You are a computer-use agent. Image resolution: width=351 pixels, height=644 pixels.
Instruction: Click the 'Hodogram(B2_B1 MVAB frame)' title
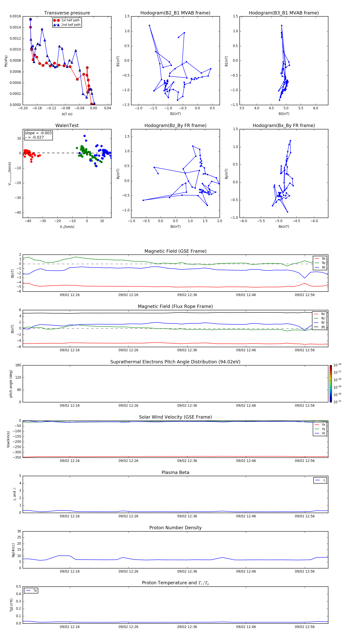coord(175,13)
